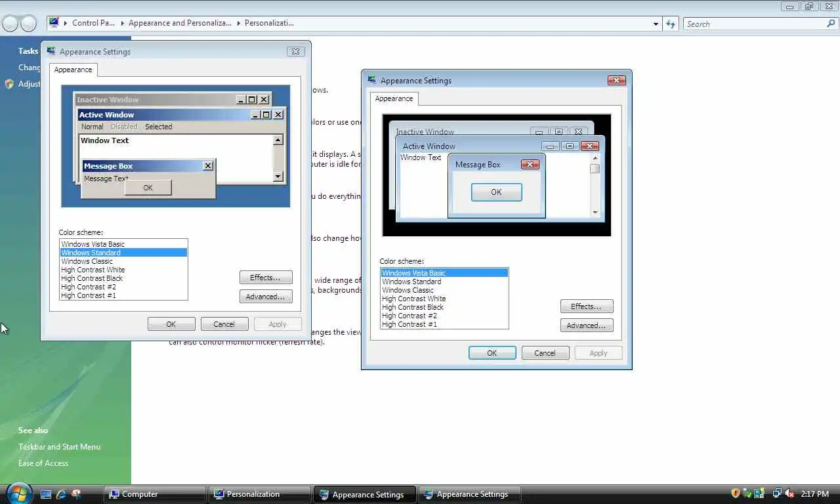Viewport: 840px width, 504px height.
Task: Click the refresh icon beside the address bar
Action: (670, 24)
